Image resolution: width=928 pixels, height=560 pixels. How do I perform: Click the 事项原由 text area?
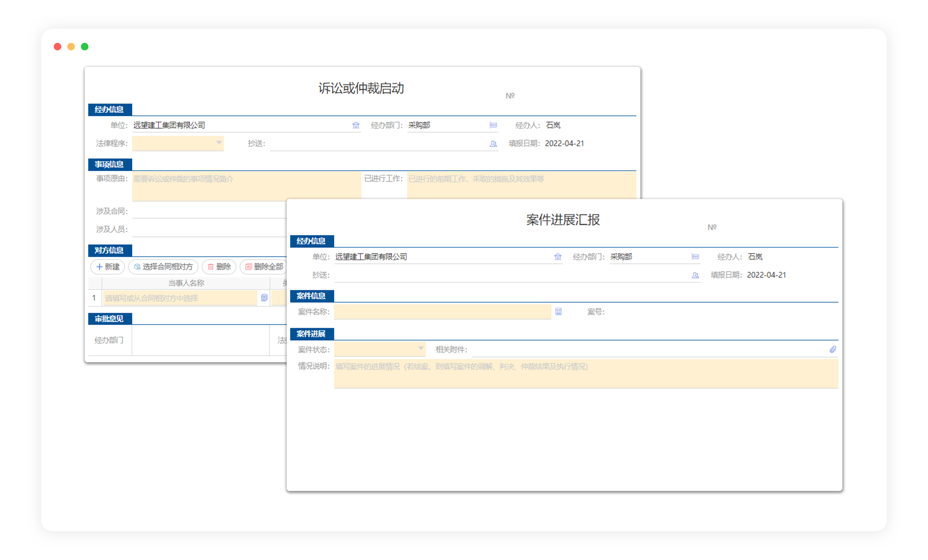pos(247,186)
